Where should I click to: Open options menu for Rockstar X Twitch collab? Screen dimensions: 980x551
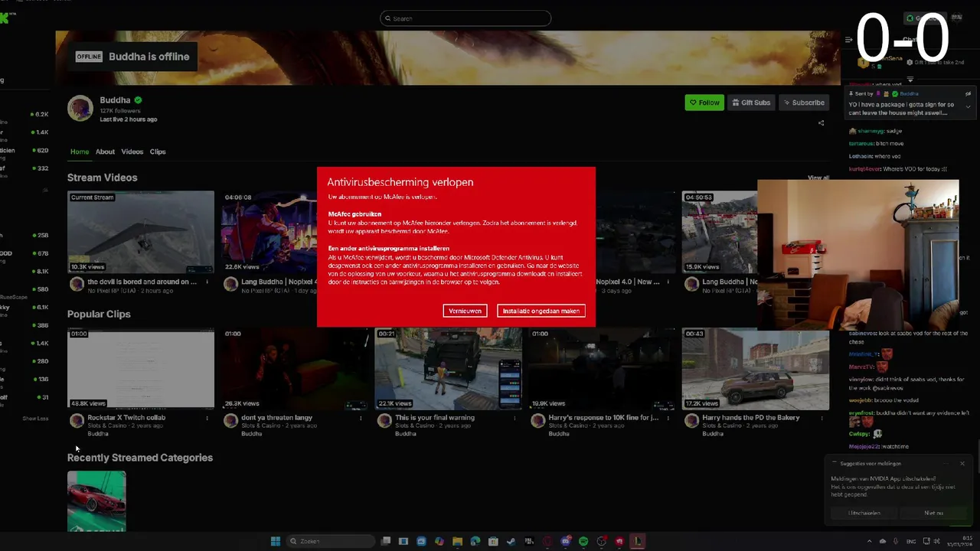click(207, 419)
